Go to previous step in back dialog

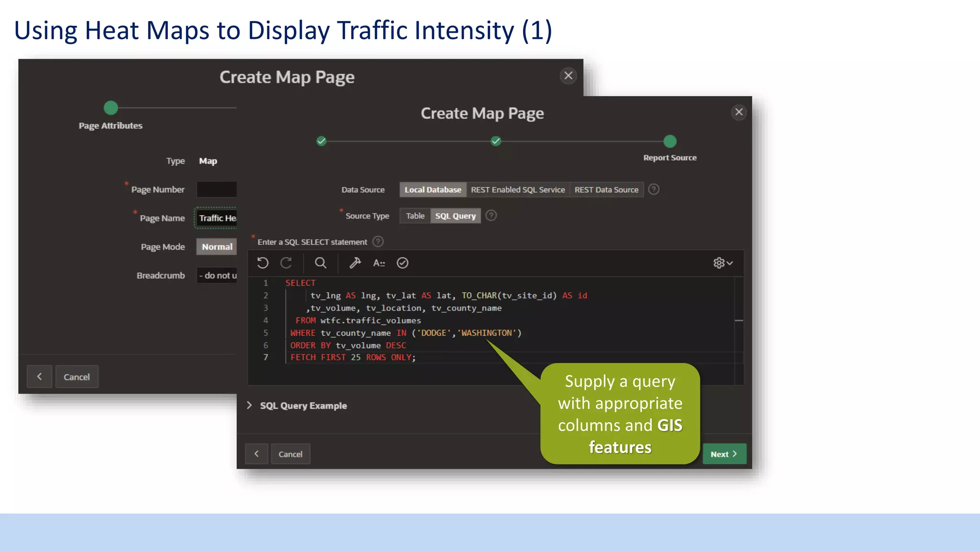[39, 377]
